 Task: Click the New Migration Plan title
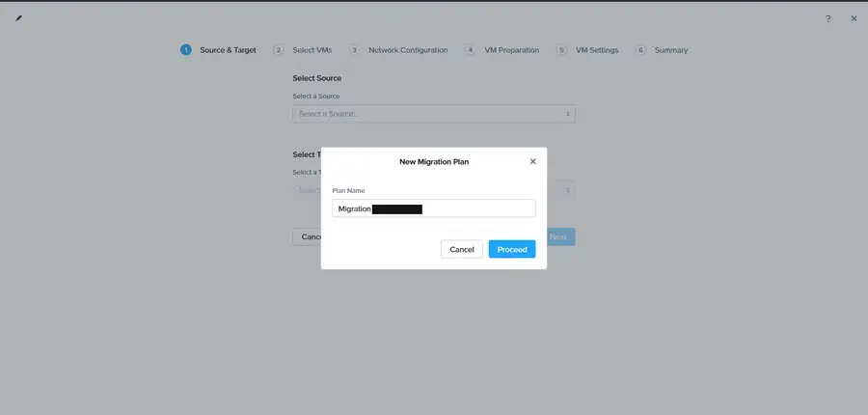tap(434, 162)
